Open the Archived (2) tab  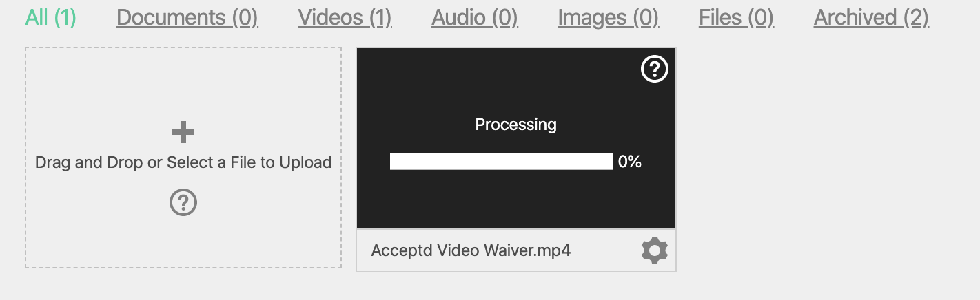(x=871, y=17)
